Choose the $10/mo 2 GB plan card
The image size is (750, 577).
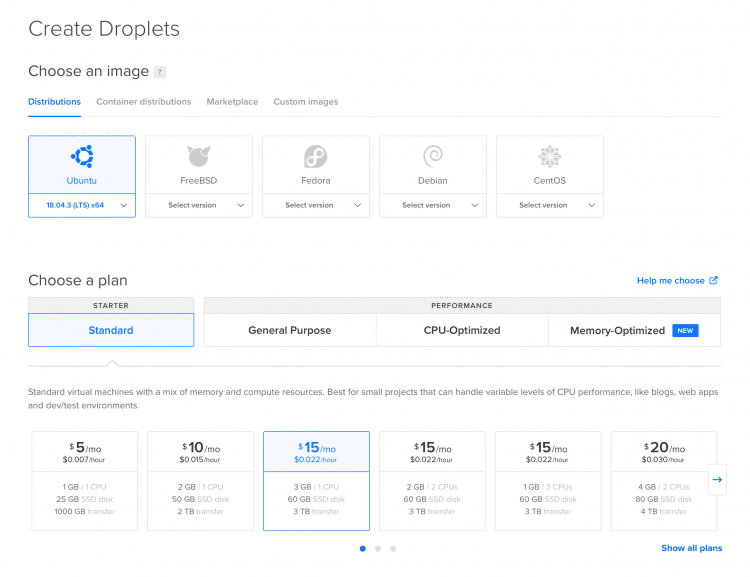(200, 481)
